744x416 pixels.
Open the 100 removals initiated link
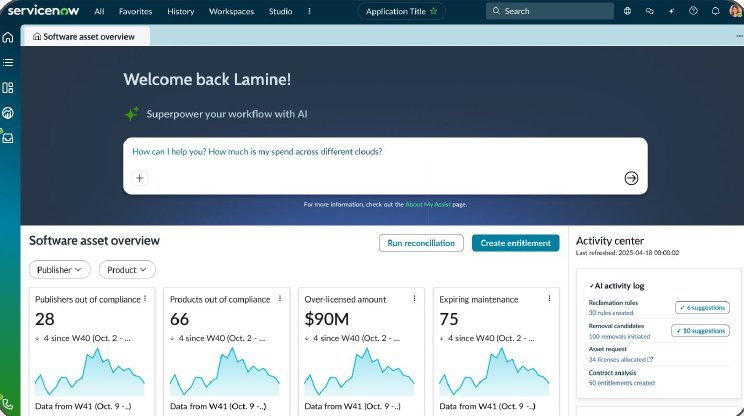tap(619, 336)
